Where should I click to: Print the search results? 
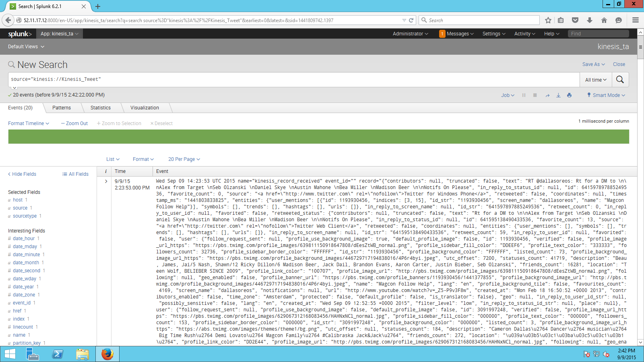pyautogui.click(x=569, y=95)
